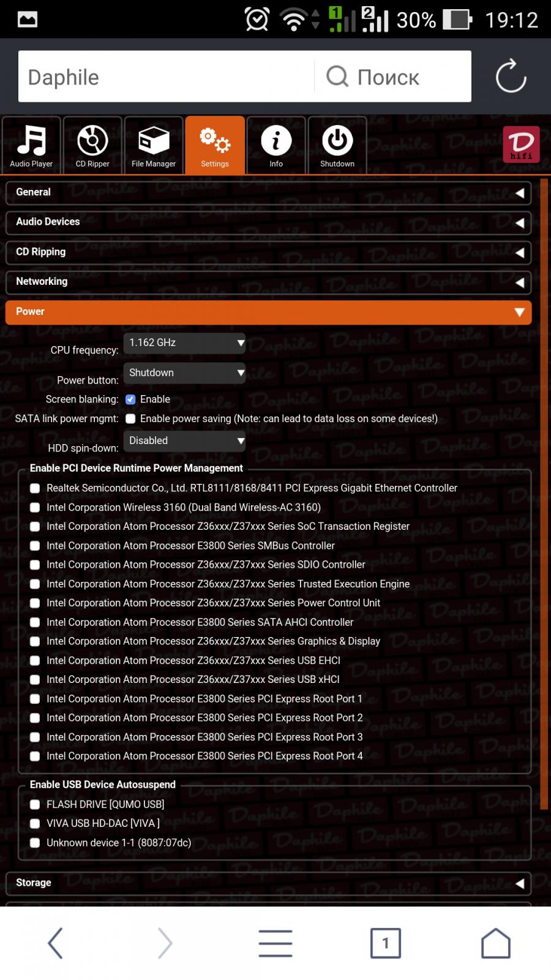Viewport: 551px width, 980px height.
Task: Open the browser hamburger menu
Action: 275,943
